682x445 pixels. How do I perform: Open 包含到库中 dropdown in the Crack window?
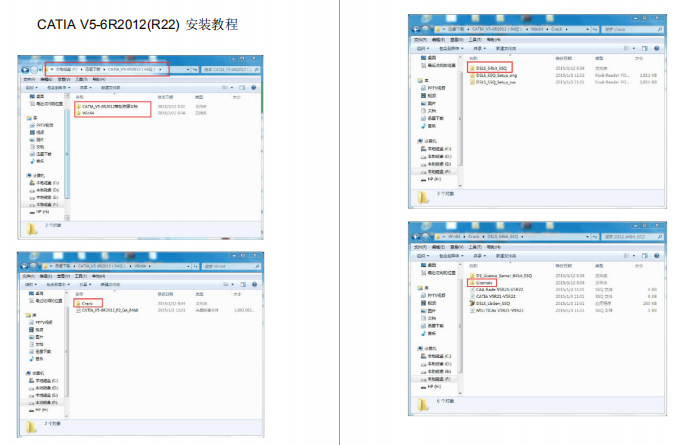tap(451, 48)
